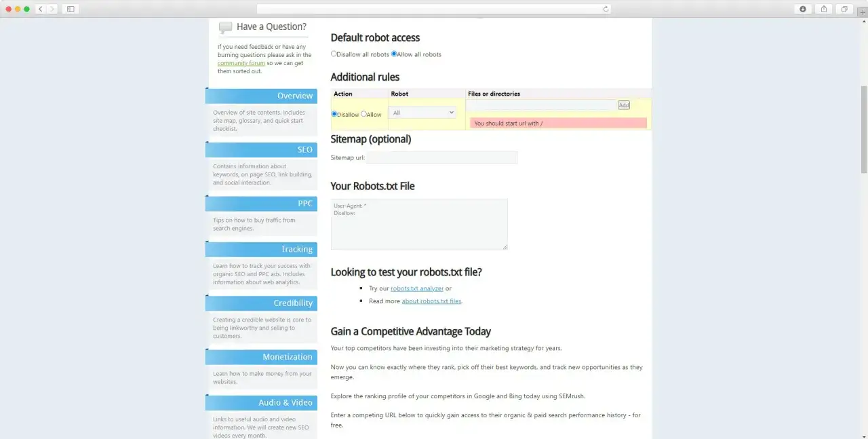
Task: Click the Robot column header
Action: tap(400, 94)
